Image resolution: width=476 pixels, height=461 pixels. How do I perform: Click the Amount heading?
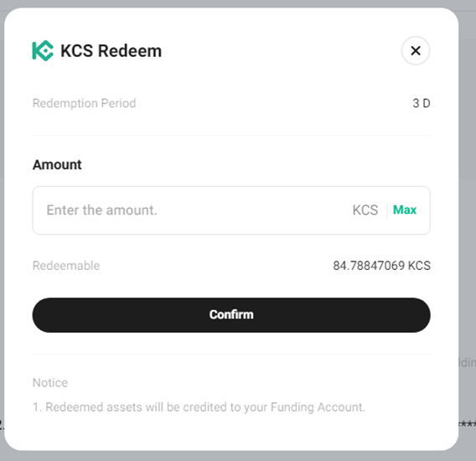click(x=57, y=165)
